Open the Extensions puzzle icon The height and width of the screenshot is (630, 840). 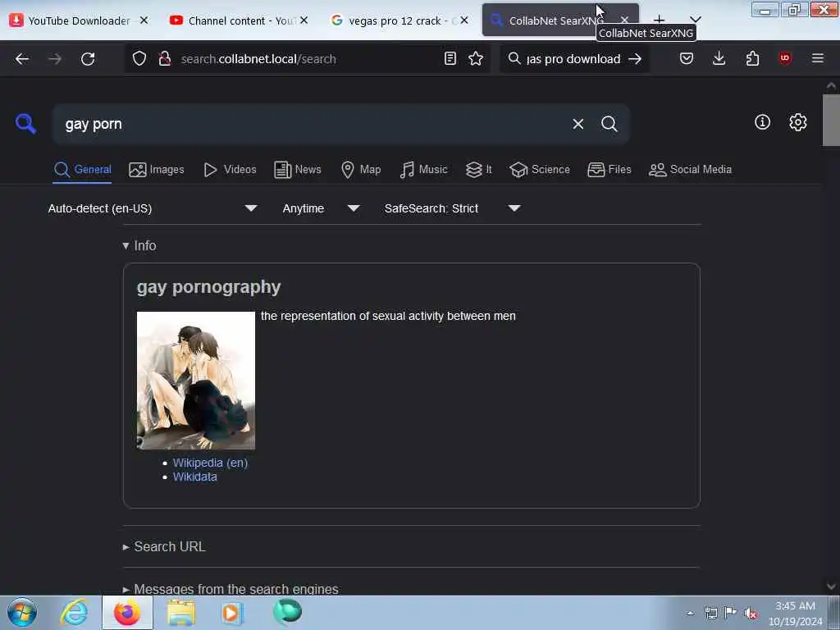click(x=752, y=58)
